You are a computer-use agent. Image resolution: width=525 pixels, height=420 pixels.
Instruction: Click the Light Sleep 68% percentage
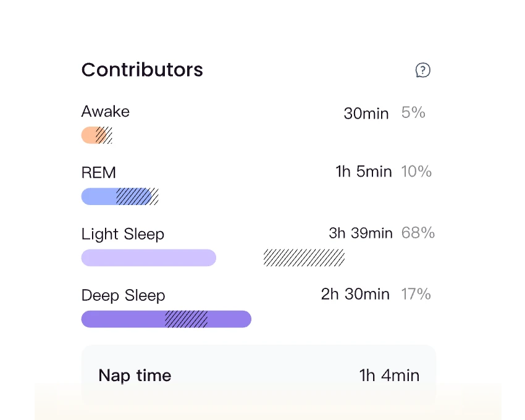(418, 233)
